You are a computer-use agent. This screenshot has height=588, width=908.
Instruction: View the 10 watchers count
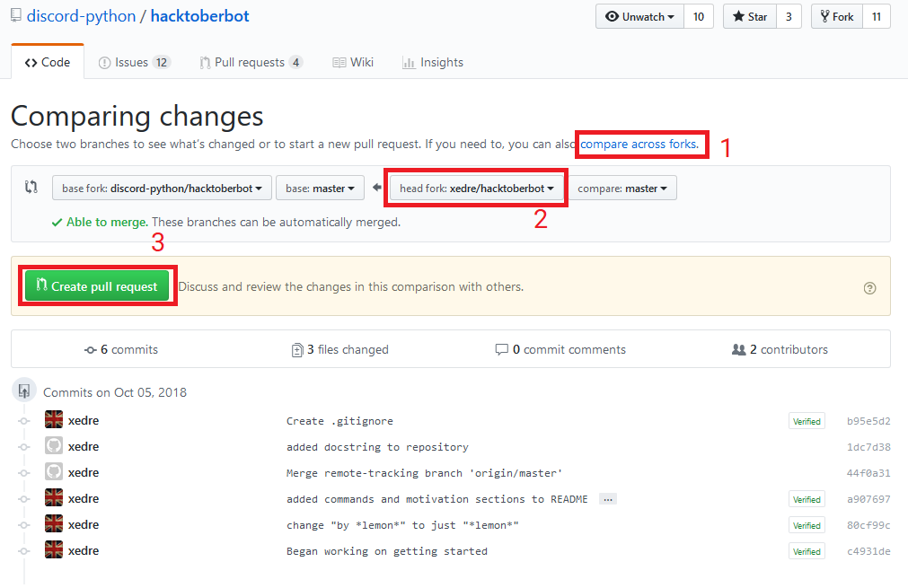coord(699,17)
